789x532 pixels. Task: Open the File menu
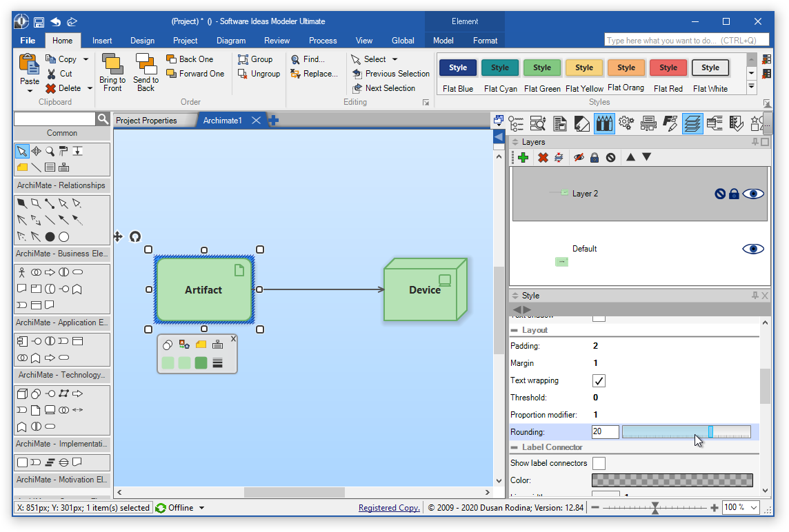[x=28, y=41]
